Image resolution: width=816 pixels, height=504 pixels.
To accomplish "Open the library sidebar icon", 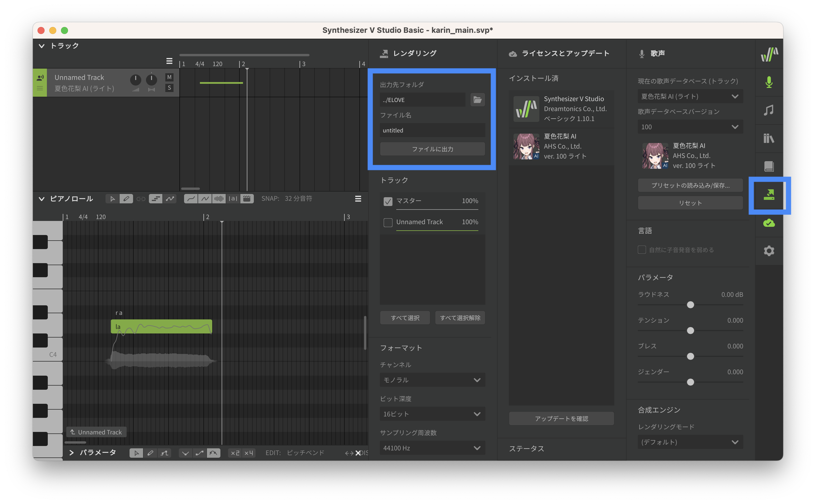I will click(769, 138).
